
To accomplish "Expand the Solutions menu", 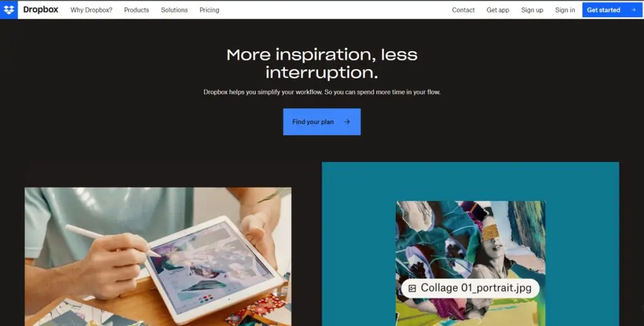I will coord(174,10).
